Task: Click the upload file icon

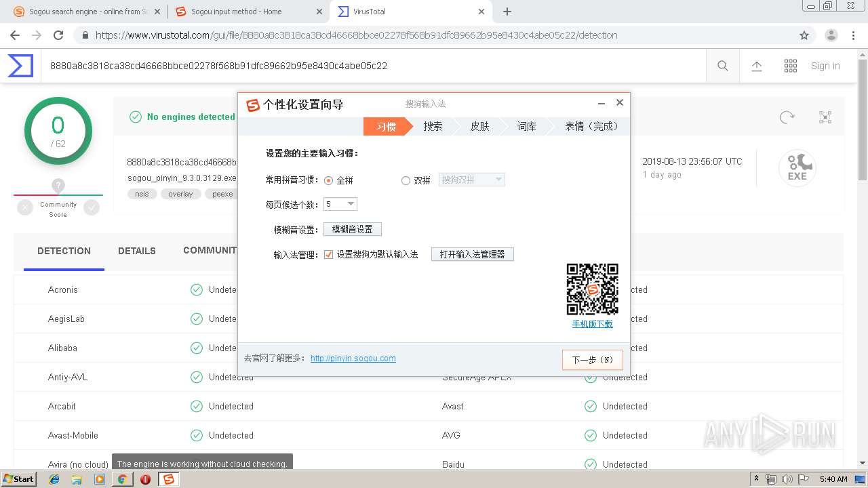Action: [757, 66]
